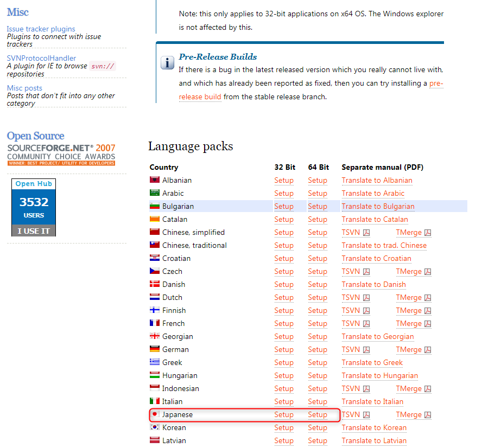This screenshot has height=448, width=482.
Task: Click the Italian flag icon
Action: [154, 401]
